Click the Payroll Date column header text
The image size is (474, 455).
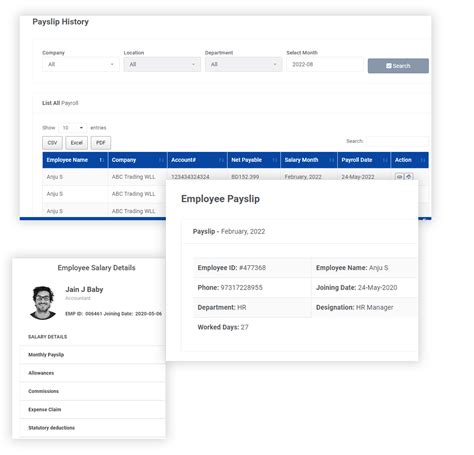click(x=357, y=160)
